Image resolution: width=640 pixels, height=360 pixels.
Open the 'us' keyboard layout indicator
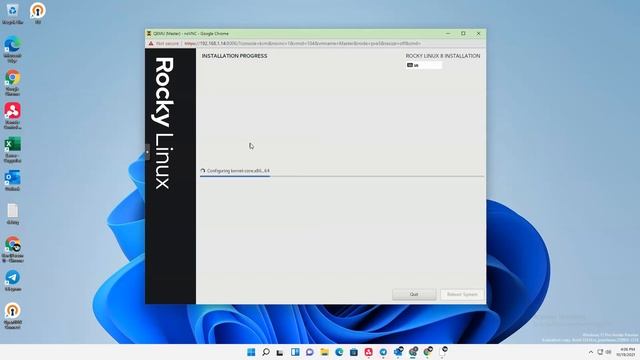424,65
